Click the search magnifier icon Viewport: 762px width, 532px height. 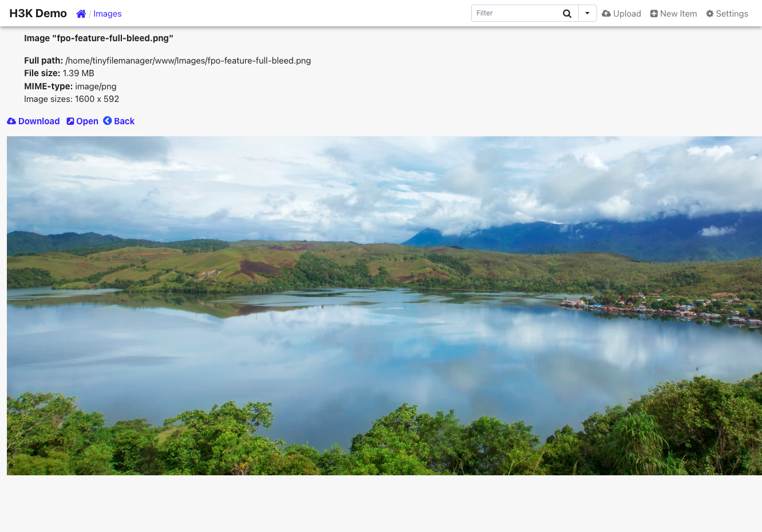point(567,14)
